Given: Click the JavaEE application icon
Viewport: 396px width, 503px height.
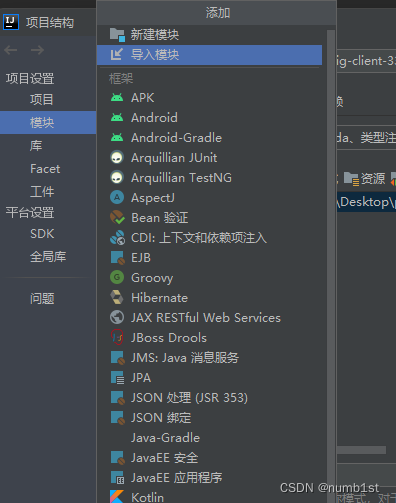Looking at the screenshot, I should tap(117, 478).
